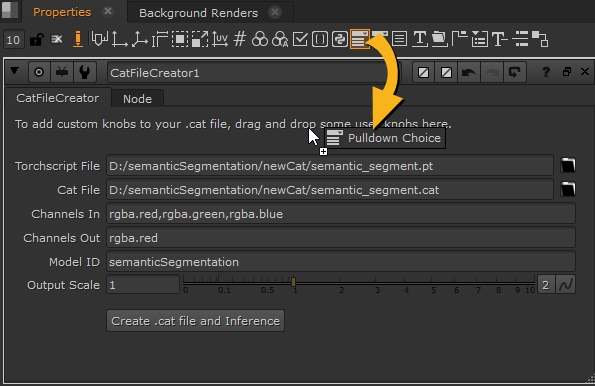This screenshot has height=386, width=595.
Task: Click the Python Script knob icon
Action: pos(340,39)
